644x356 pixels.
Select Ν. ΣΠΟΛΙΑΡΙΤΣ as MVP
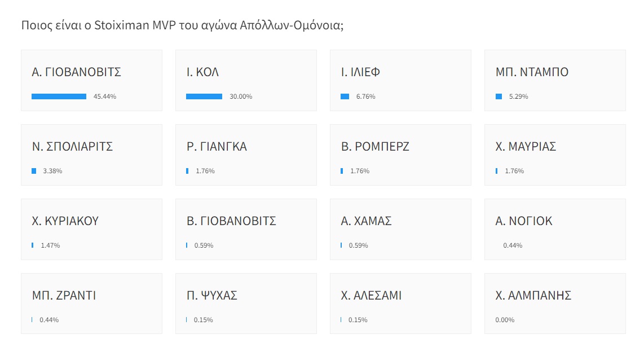click(91, 155)
